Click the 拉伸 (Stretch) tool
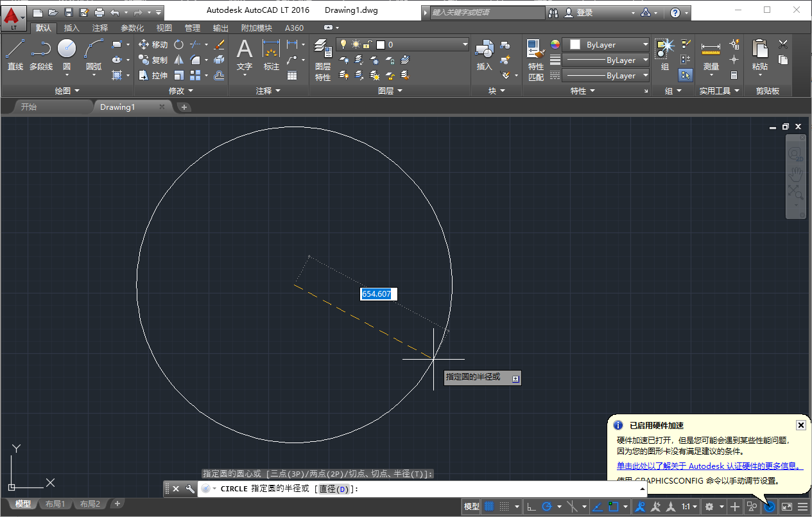This screenshot has height=517, width=812. (153, 75)
